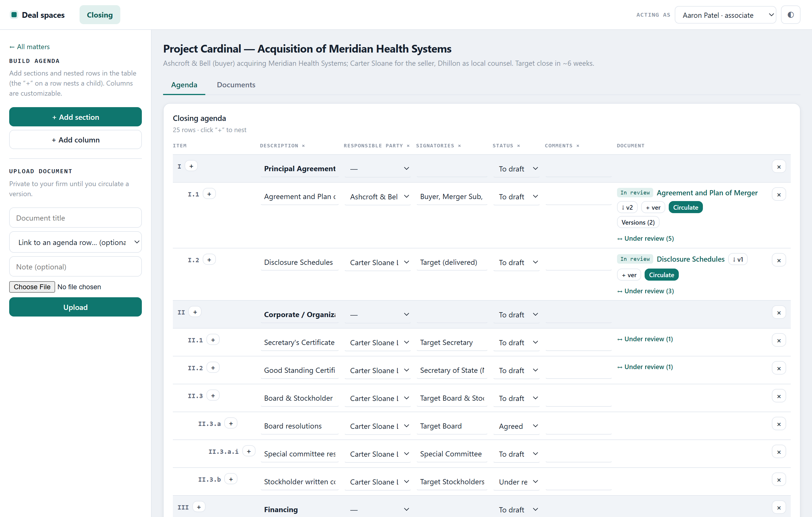Remove the Responsible Party column

click(408, 146)
